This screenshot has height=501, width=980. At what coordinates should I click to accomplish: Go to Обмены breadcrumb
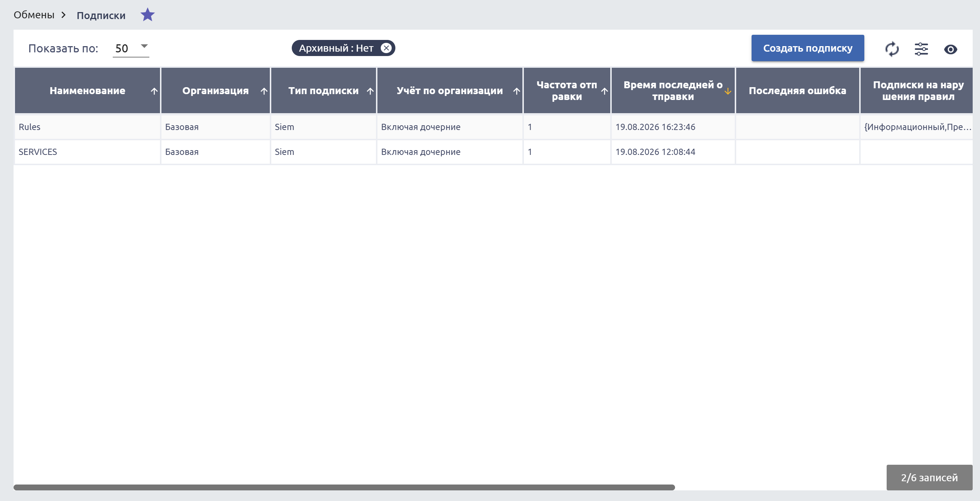(x=34, y=15)
